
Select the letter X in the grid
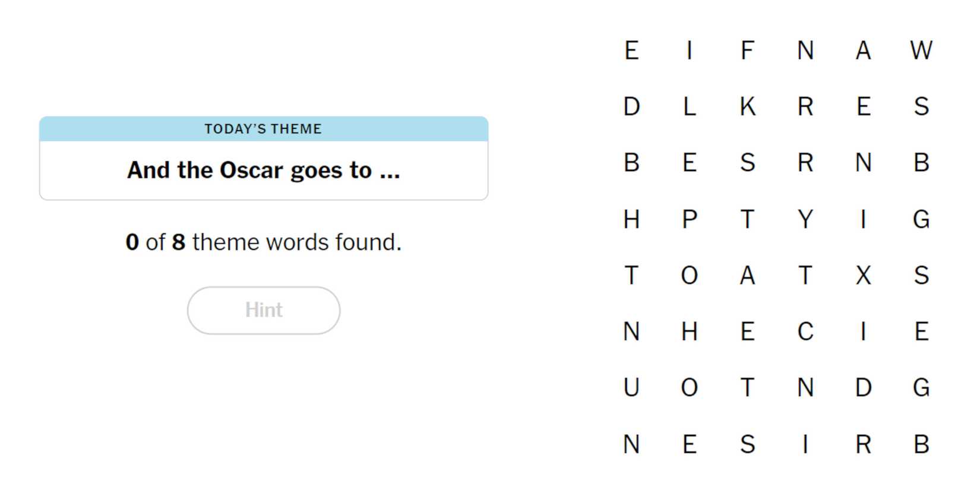[863, 276]
